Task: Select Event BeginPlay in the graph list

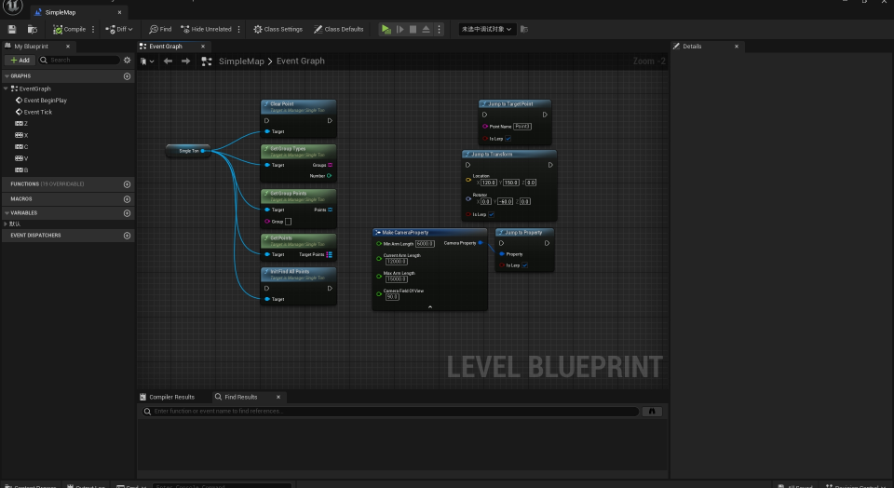Action: 45,100
